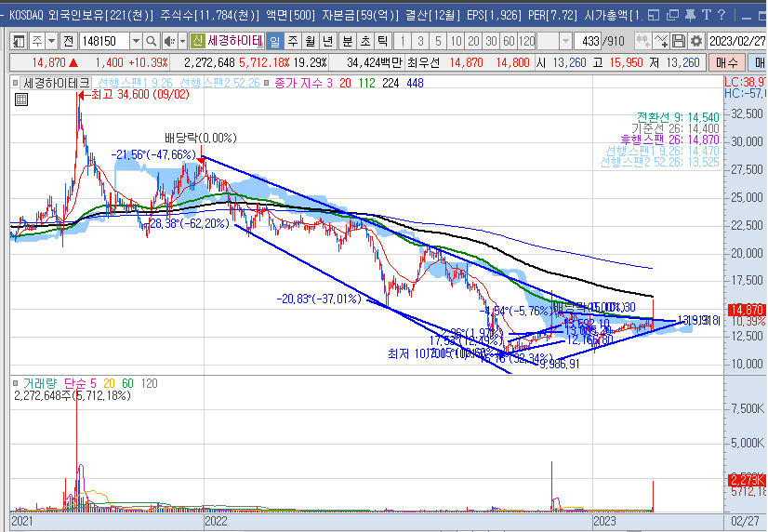Click moving average 20 legend value
The height and width of the screenshot is (532, 768).
pyautogui.click(x=345, y=84)
